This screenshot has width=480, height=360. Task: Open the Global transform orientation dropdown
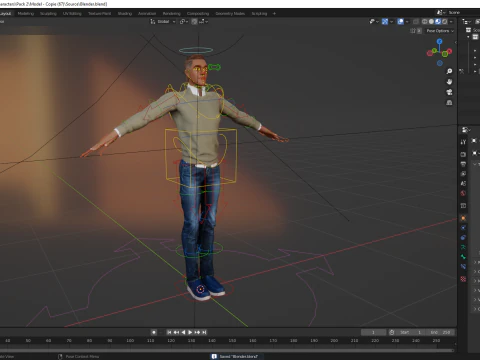pos(163,21)
